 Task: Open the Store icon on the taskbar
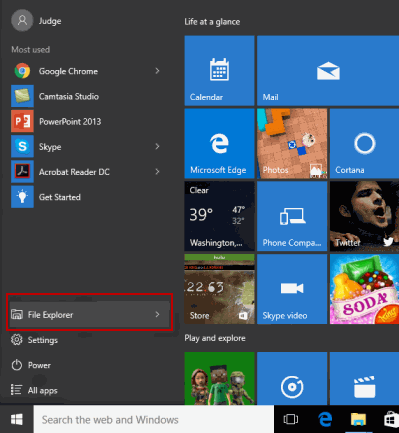391,419
